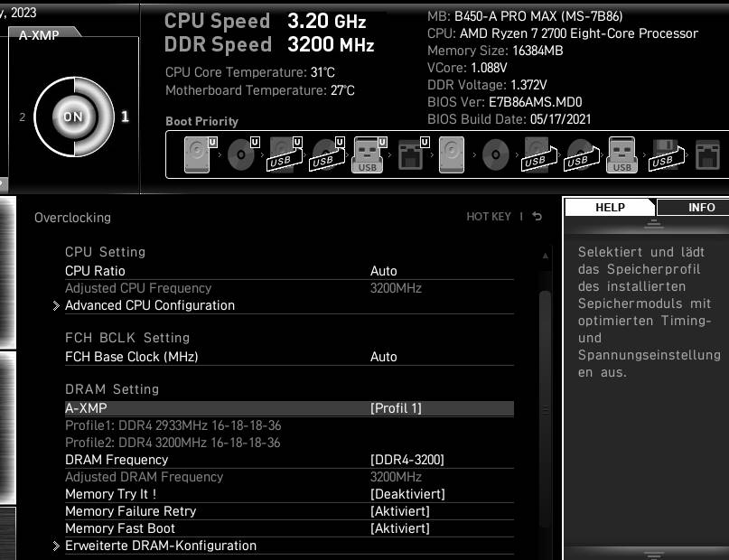
Task: Click the UEFI network boot device icon
Action: [x=412, y=154]
